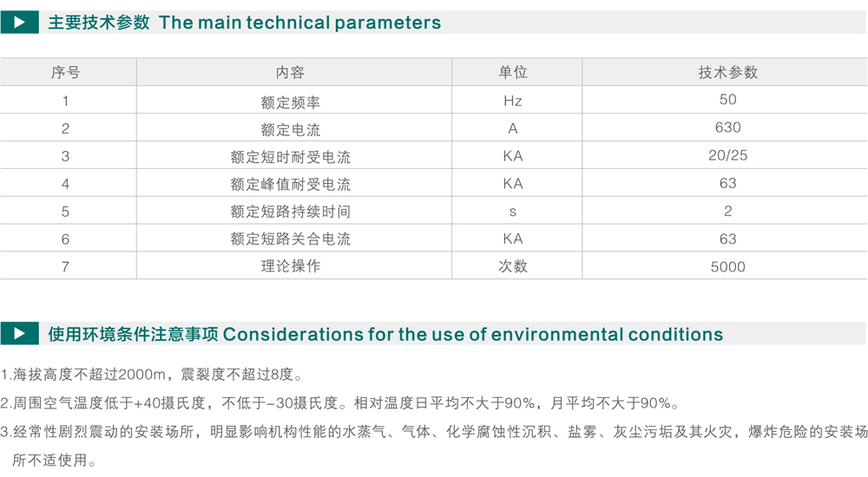Click the 5000 value in last row
The width and height of the screenshot is (868, 477).
click(728, 267)
